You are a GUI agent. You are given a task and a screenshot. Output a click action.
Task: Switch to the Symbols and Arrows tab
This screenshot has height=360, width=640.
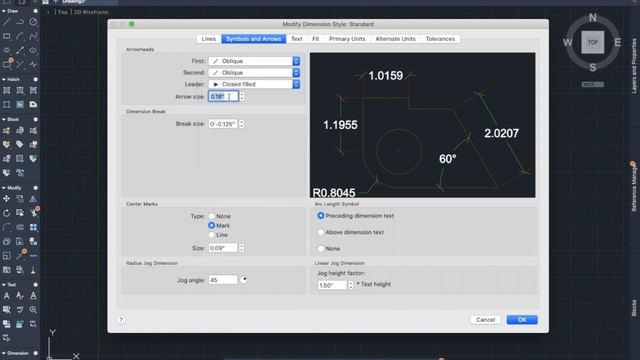(253, 39)
